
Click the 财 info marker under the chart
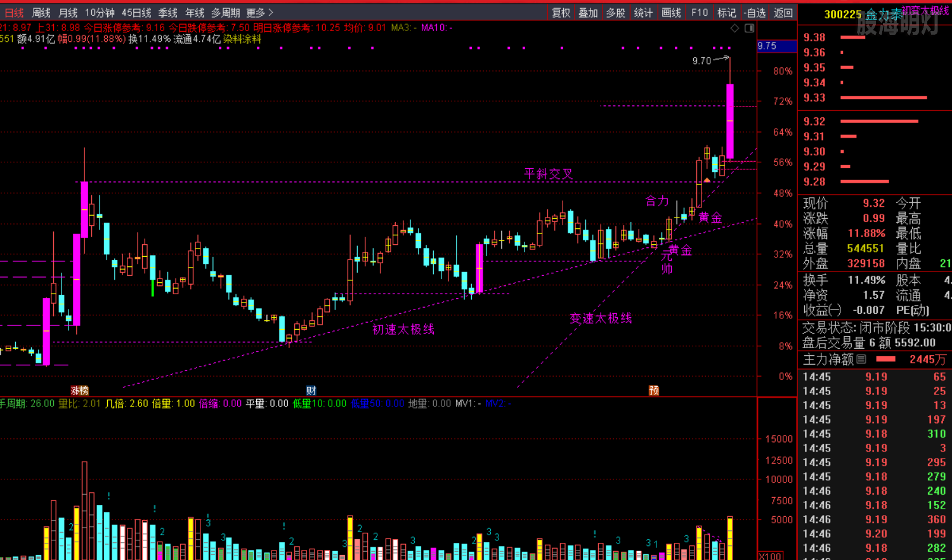click(311, 390)
